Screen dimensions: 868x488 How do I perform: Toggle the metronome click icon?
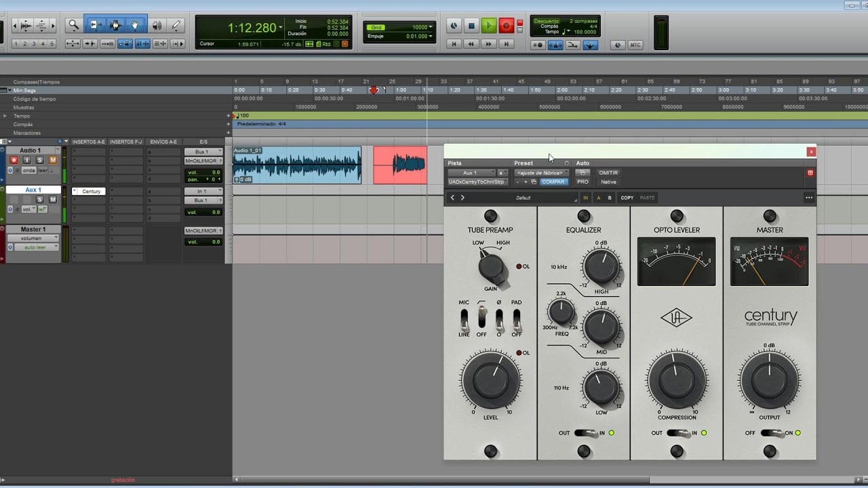(x=555, y=45)
